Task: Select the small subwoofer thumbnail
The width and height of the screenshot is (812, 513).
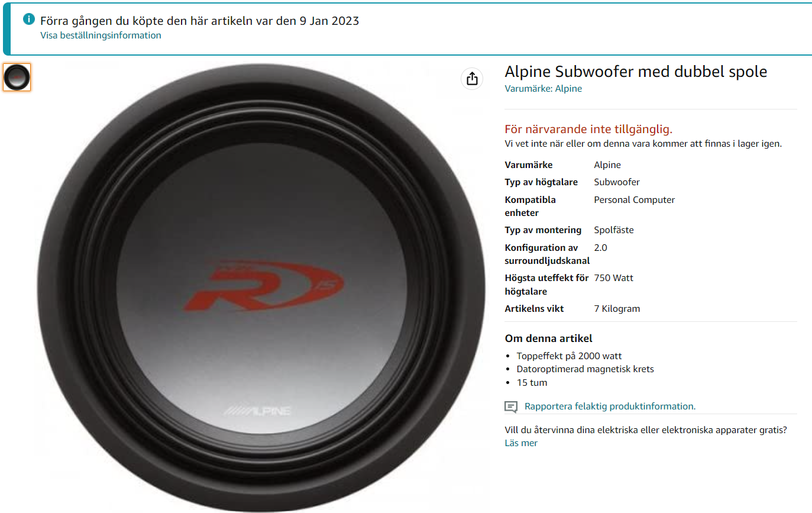Action: click(17, 78)
